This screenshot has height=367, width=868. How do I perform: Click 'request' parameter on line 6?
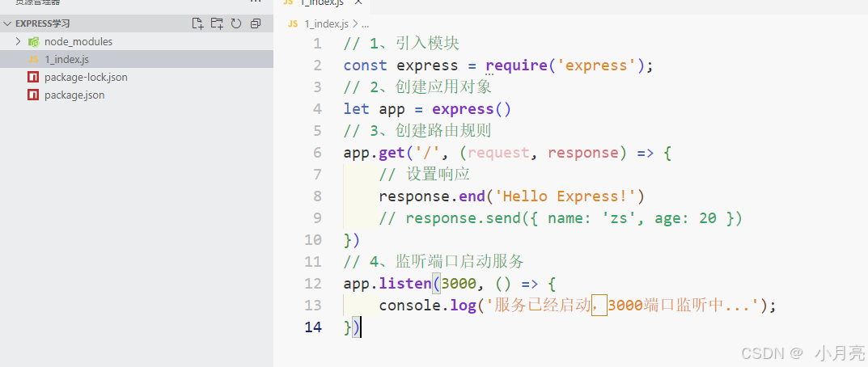tap(499, 153)
